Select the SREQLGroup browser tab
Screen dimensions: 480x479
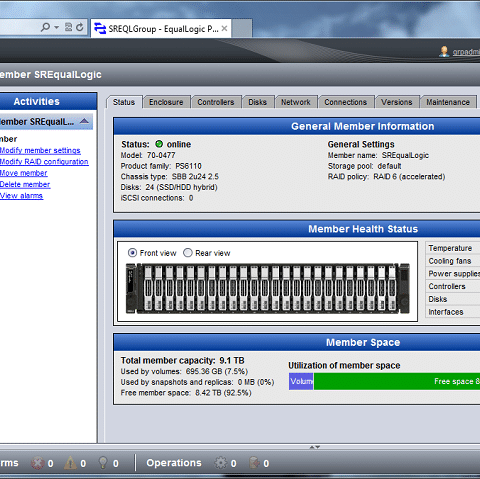point(161,29)
